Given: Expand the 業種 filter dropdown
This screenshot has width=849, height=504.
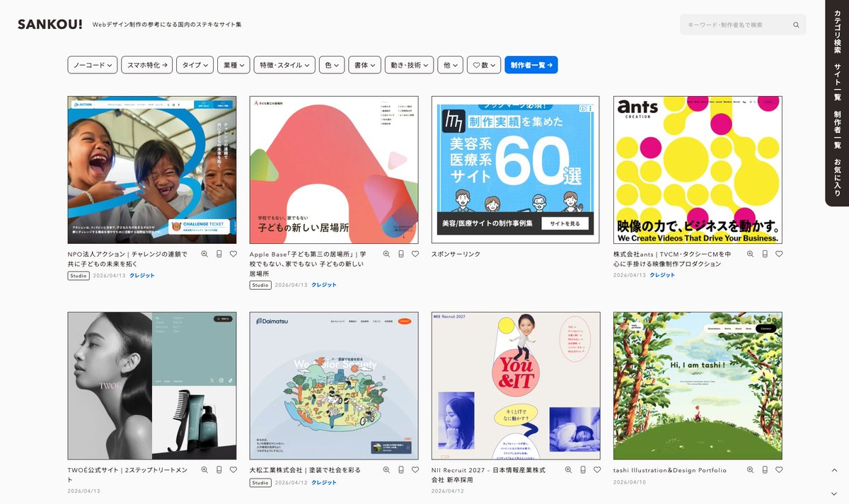Looking at the screenshot, I should pyautogui.click(x=233, y=65).
